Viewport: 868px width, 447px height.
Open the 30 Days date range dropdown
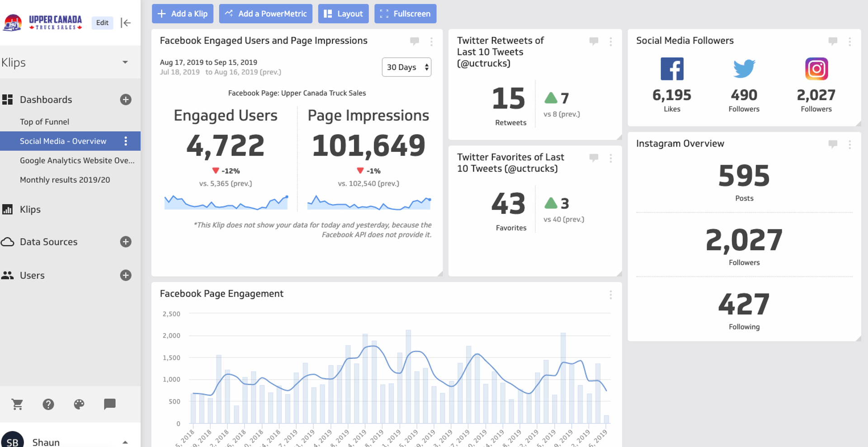click(406, 67)
